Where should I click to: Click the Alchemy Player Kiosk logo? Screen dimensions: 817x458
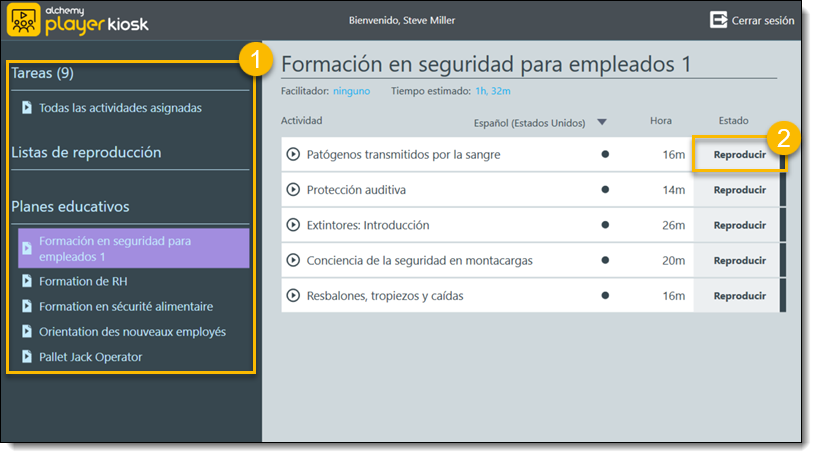[78, 20]
